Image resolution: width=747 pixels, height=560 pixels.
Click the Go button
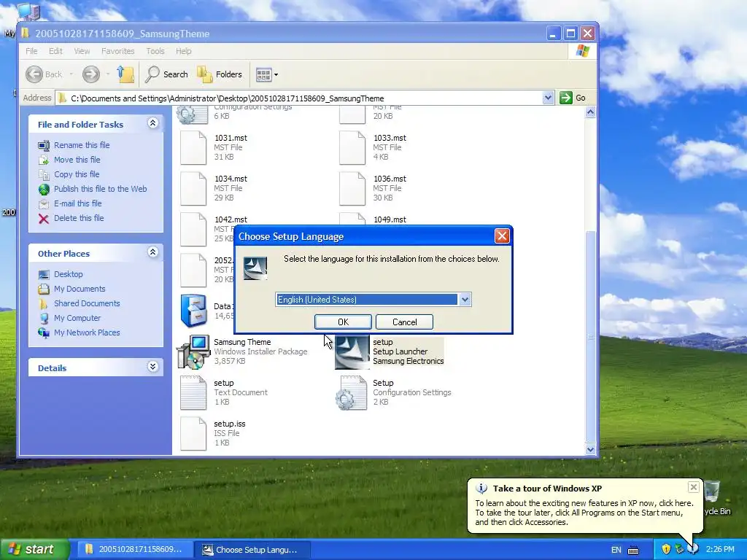pos(573,98)
